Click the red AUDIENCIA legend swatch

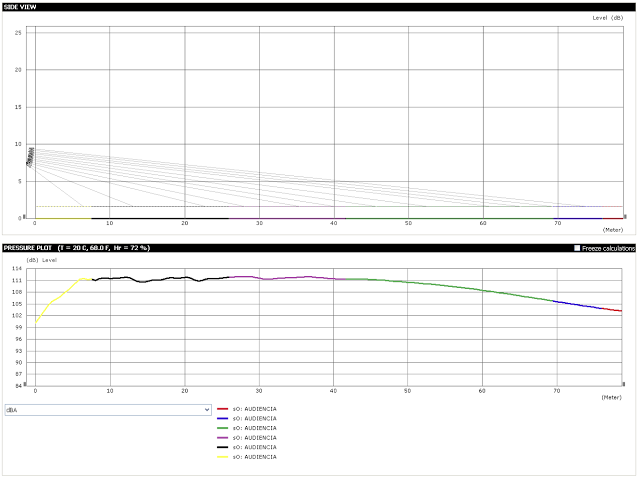222,409
